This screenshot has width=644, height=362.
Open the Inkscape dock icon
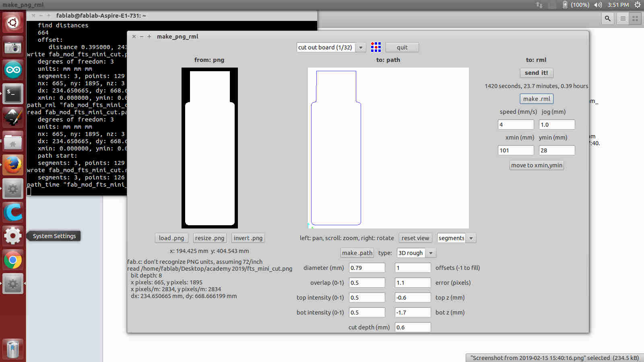[13, 117]
